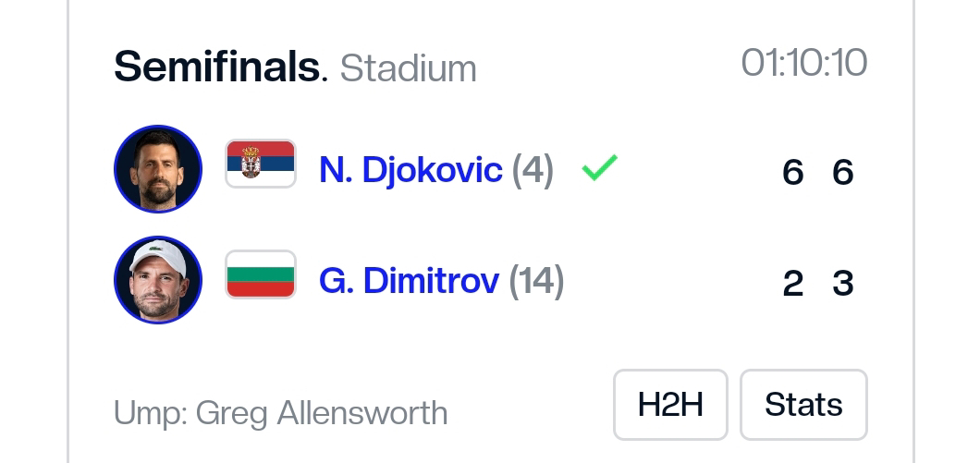Click Djokovic's seed number (4)
Screen dimensions: 980x463
[x=533, y=170]
